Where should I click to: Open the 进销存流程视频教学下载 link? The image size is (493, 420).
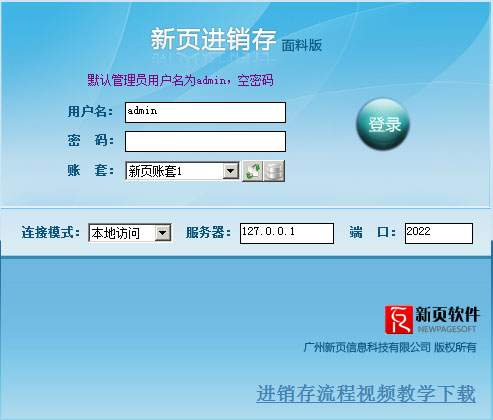[366, 394]
